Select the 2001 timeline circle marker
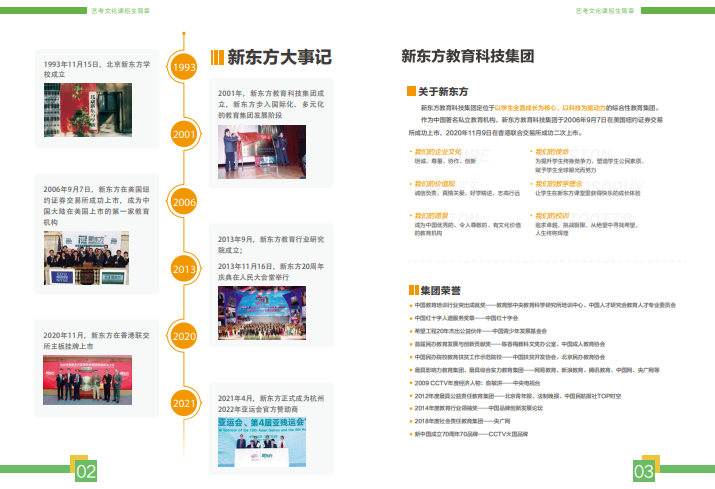This screenshot has width=715, height=489. coord(184,134)
